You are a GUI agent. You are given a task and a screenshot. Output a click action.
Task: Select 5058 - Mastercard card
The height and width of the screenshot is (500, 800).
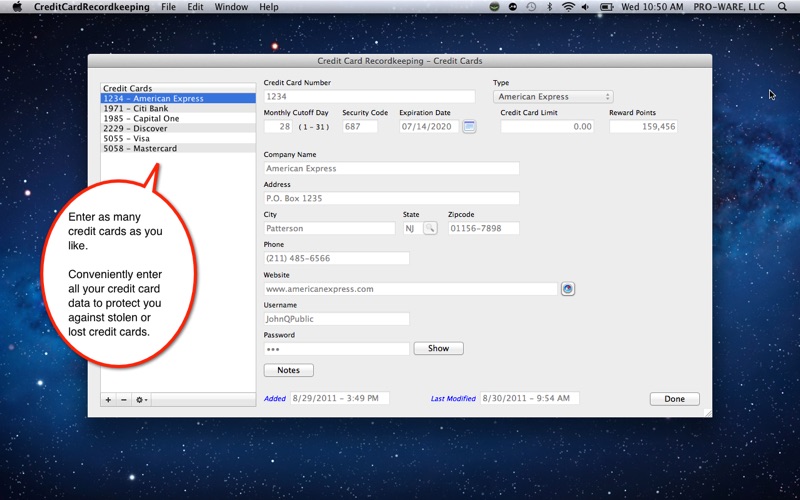pyautogui.click(x=178, y=148)
